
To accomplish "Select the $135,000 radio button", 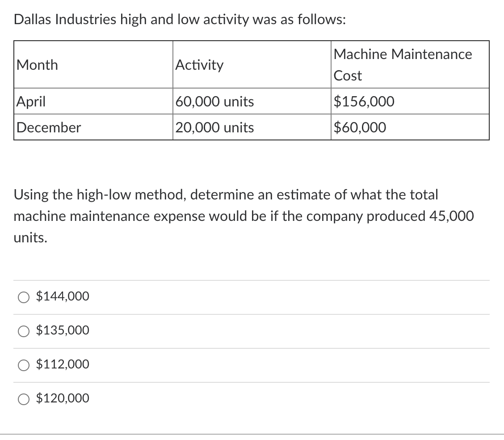I will [24, 331].
